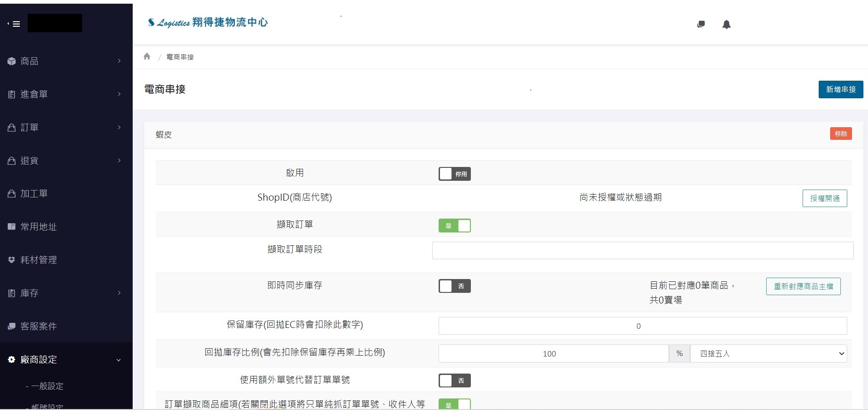The image size is (868, 410).
Task: Toggle 使用額外單號代替訂單單號 switch
Action: pos(454,380)
